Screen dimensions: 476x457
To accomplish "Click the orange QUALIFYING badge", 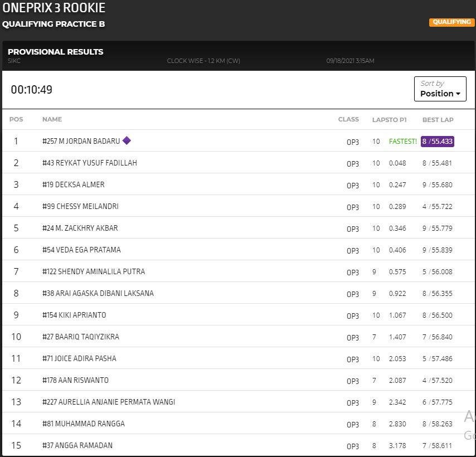I will click(x=451, y=22).
